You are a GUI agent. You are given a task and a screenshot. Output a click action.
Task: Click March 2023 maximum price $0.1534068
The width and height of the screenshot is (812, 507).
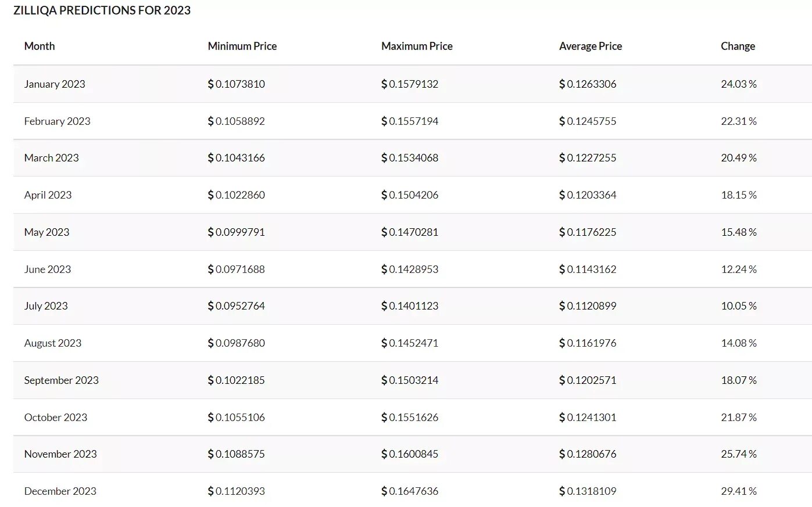click(x=410, y=157)
